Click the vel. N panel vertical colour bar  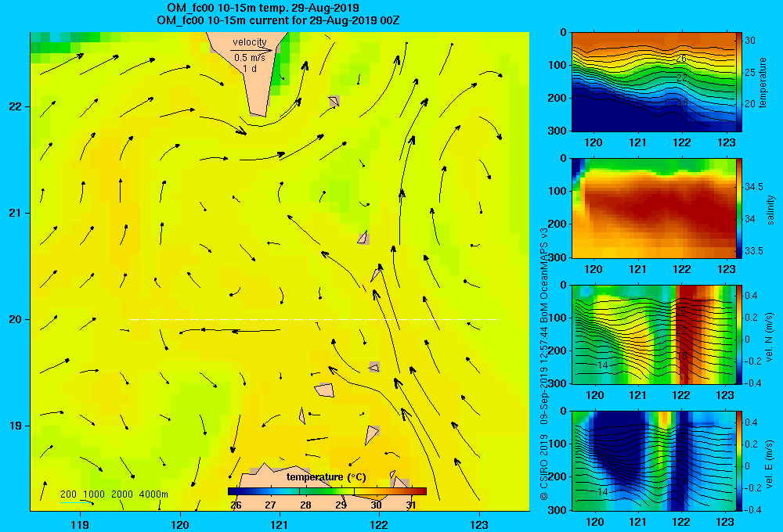click(738, 334)
